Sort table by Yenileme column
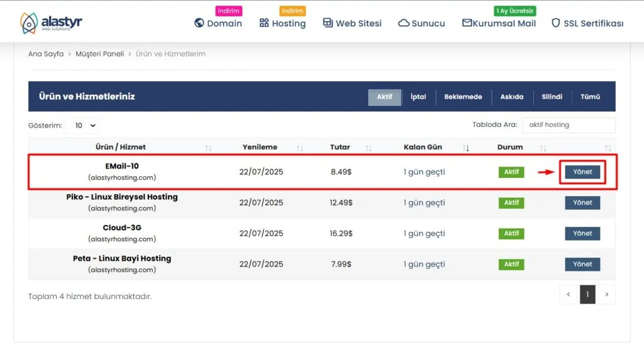The width and height of the screenshot is (644, 350). (x=300, y=148)
